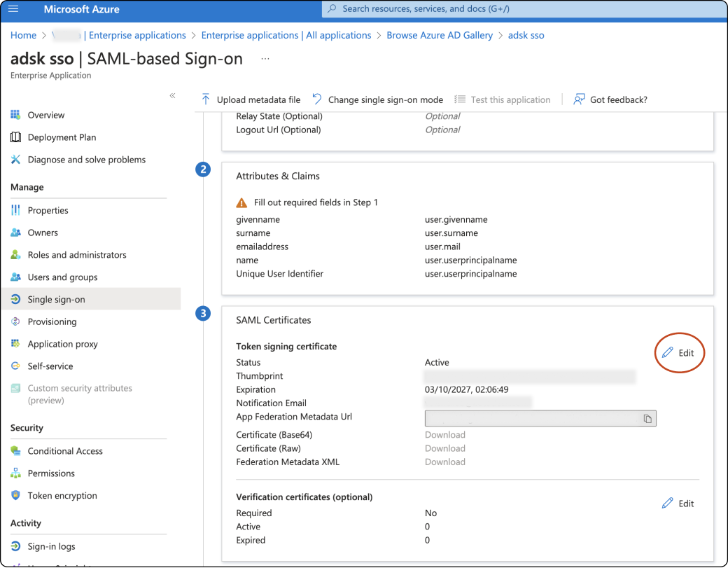Click the Upload metadata file icon
Viewport: 728px width, 568px height.
206,99
